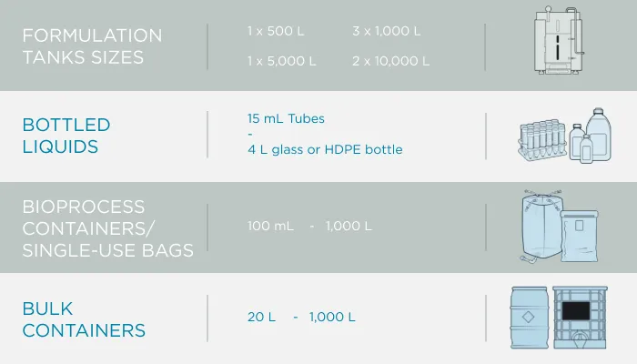Select the test tube rack icon

pyautogui.click(x=542, y=141)
